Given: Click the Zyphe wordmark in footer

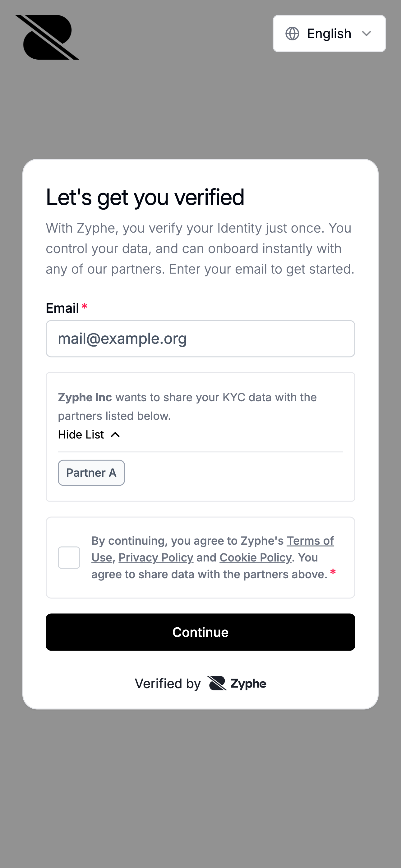Looking at the screenshot, I should (248, 684).
